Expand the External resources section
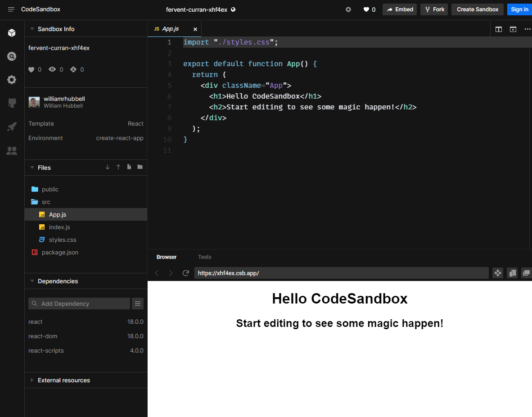 [32, 381]
